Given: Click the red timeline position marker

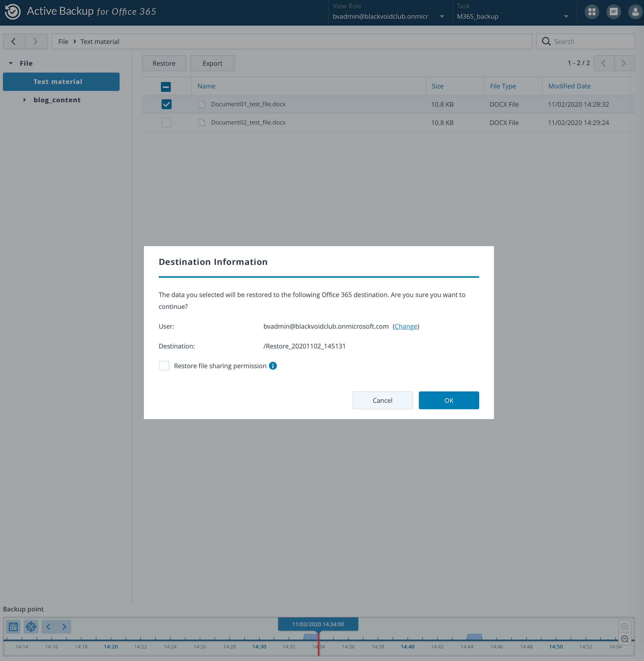Looking at the screenshot, I should click(318, 644).
